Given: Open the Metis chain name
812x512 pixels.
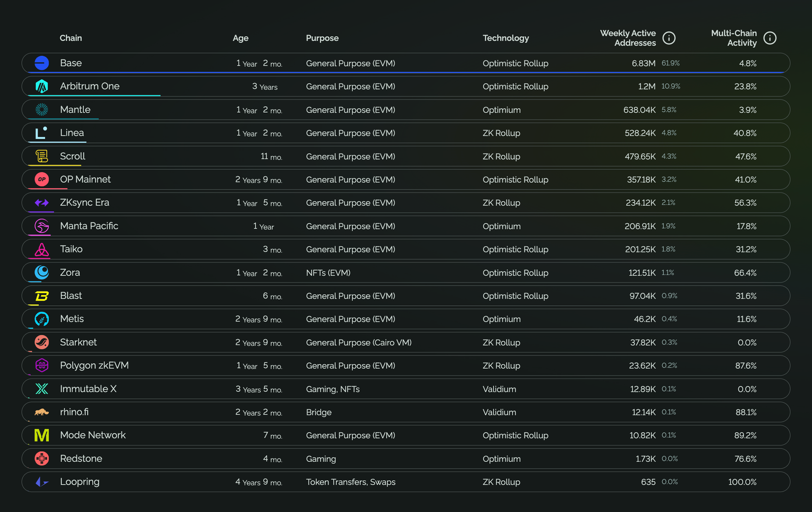Looking at the screenshot, I should [x=72, y=319].
